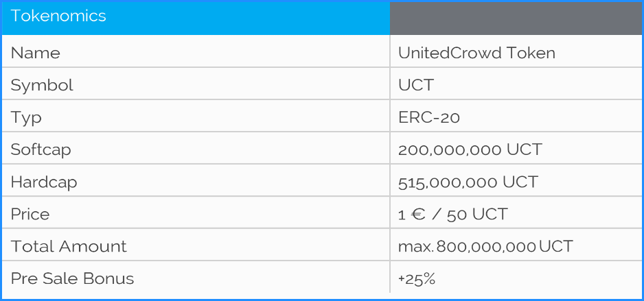Click the UnitedCrowd Token value

click(476, 53)
